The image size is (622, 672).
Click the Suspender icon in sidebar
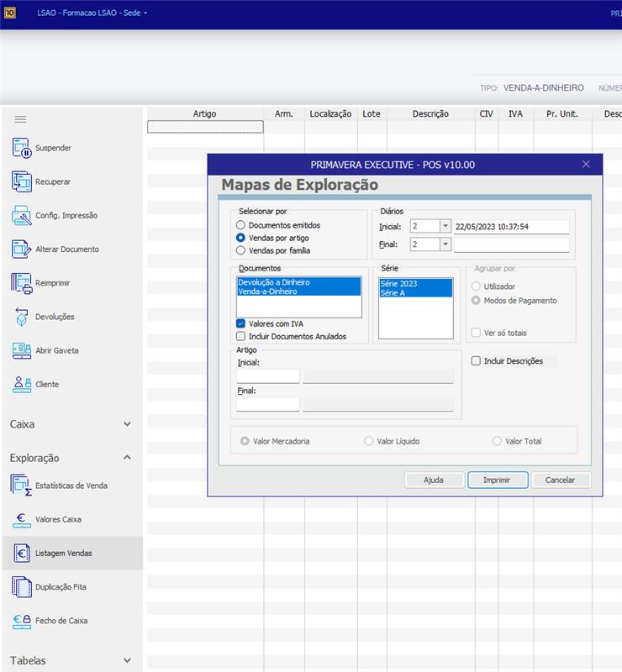click(22, 149)
